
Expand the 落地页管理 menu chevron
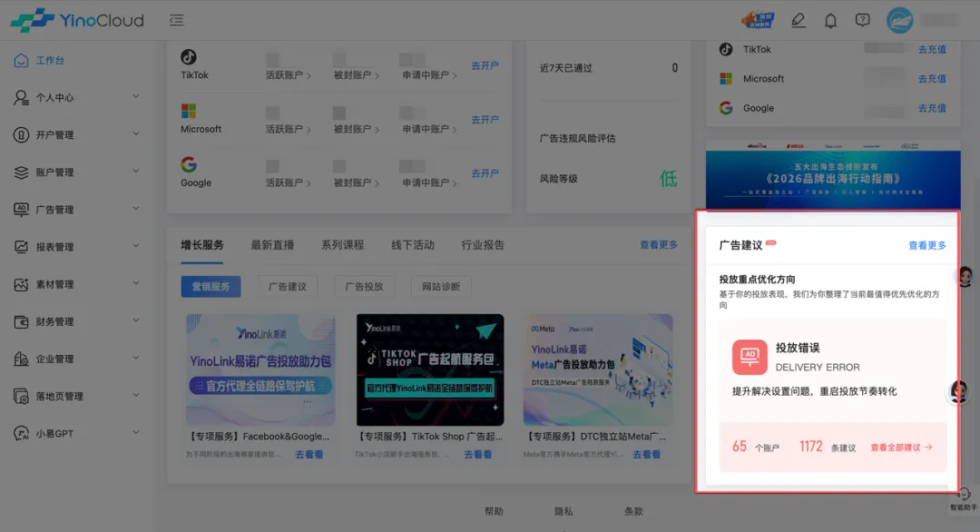point(135,396)
